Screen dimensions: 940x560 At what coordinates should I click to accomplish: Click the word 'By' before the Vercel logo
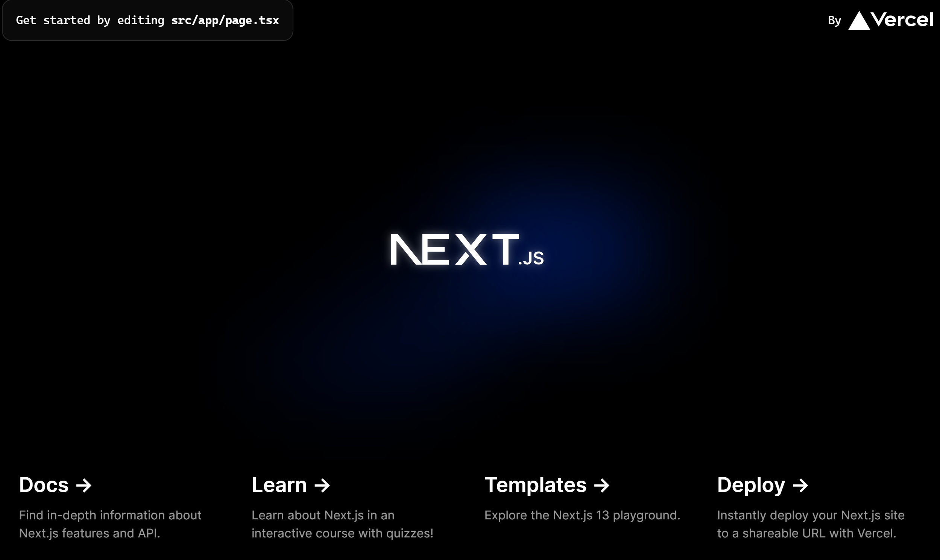click(x=835, y=20)
